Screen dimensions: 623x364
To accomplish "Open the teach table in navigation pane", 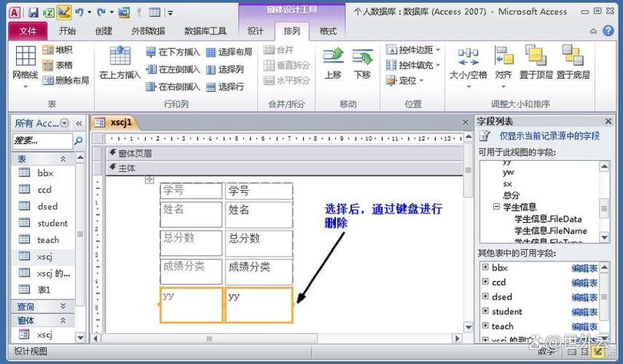I will 48,240.
